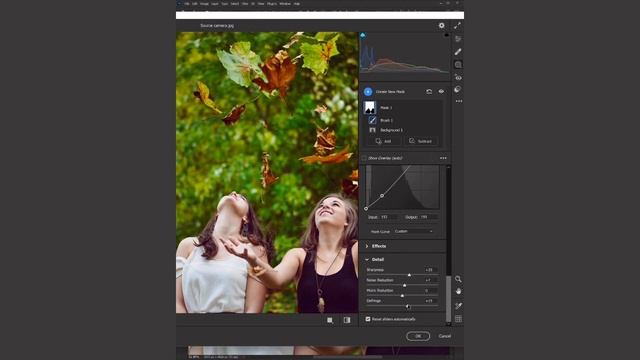
Task: Open the Filter menu
Action: (245, 4)
